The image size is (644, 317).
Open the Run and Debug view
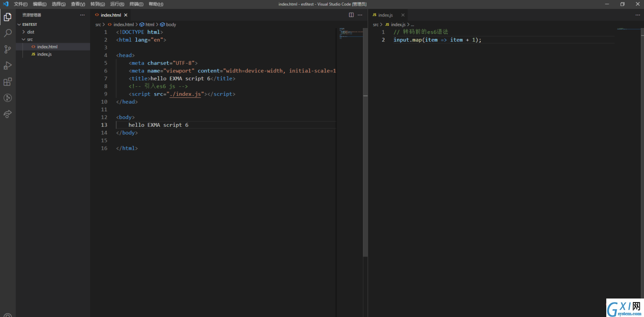coord(8,65)
